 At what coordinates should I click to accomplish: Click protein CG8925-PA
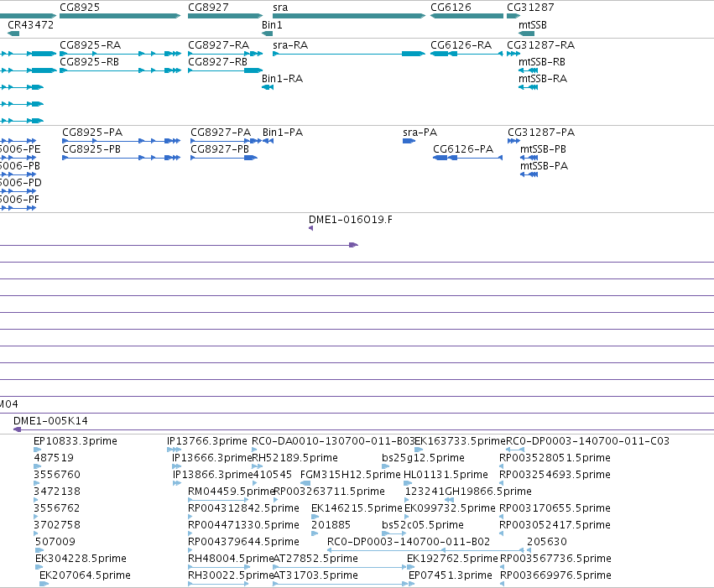(x=92, y=133)
